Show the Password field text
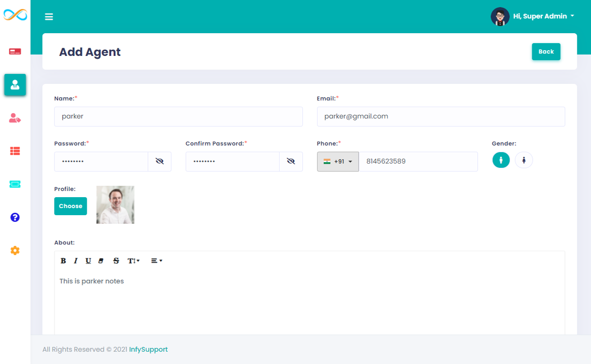The height and width of the screenshot is (364, 591). tap(160, 162)
